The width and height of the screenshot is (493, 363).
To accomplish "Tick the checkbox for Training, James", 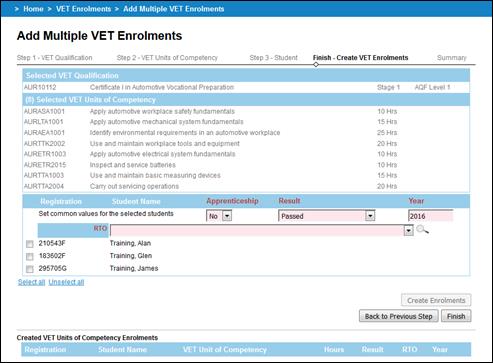I will (x=30, y=269).
